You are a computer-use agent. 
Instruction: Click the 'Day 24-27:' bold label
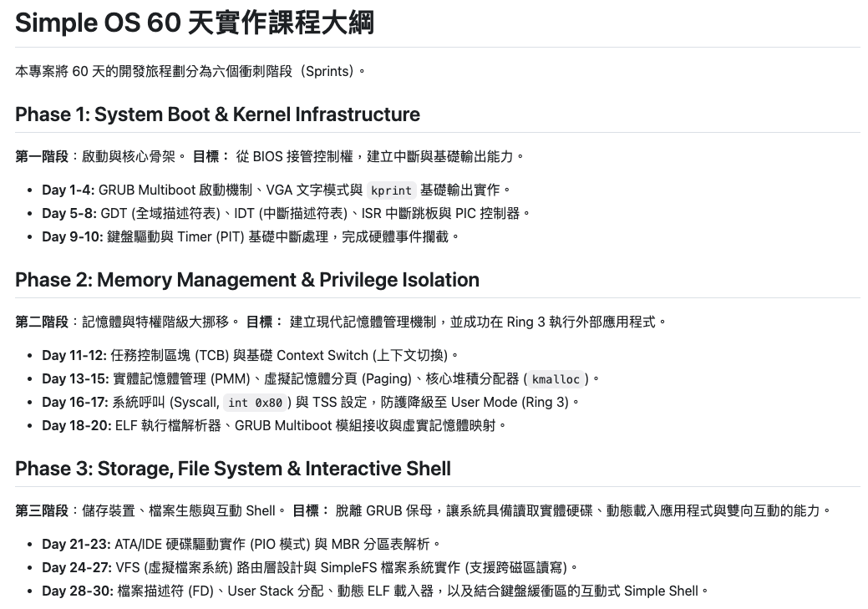77,567
